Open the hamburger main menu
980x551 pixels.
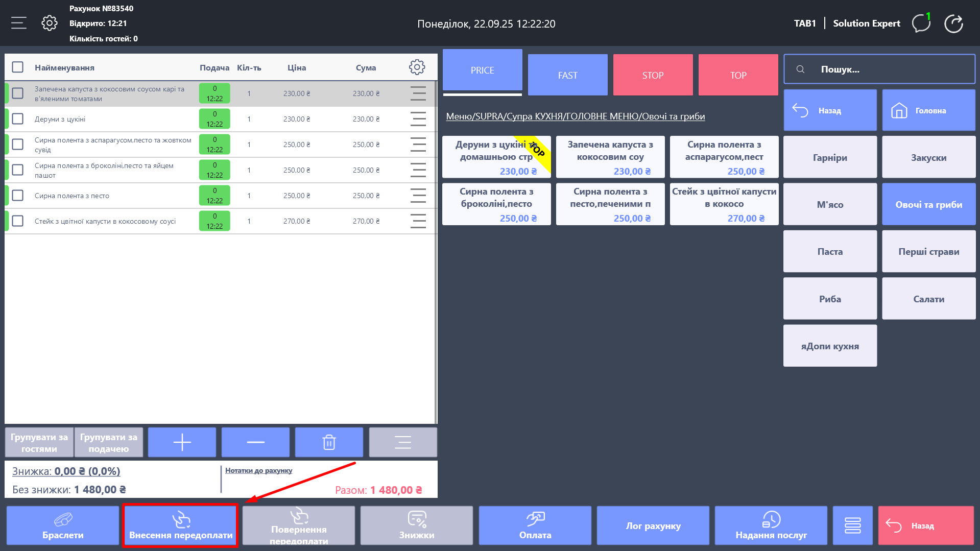pos(19,23)
